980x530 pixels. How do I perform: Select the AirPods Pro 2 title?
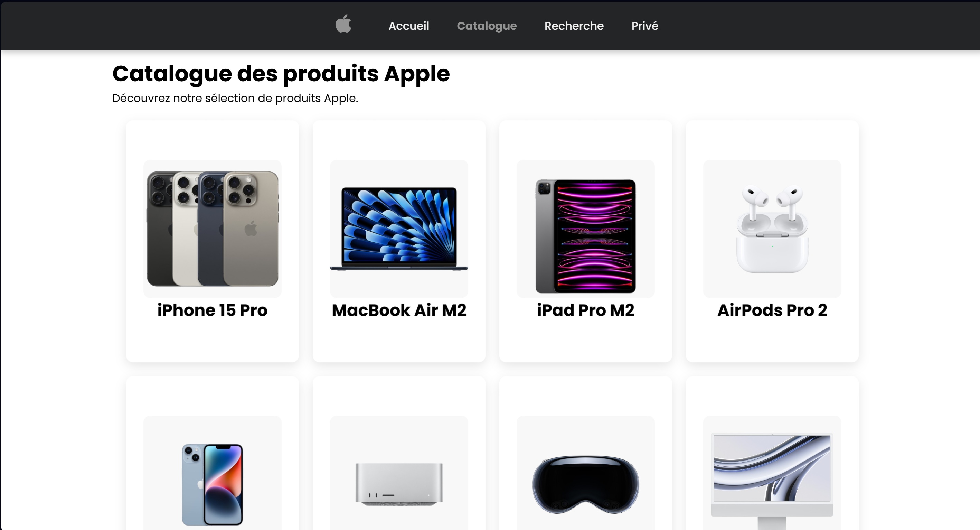coord(772,310)
